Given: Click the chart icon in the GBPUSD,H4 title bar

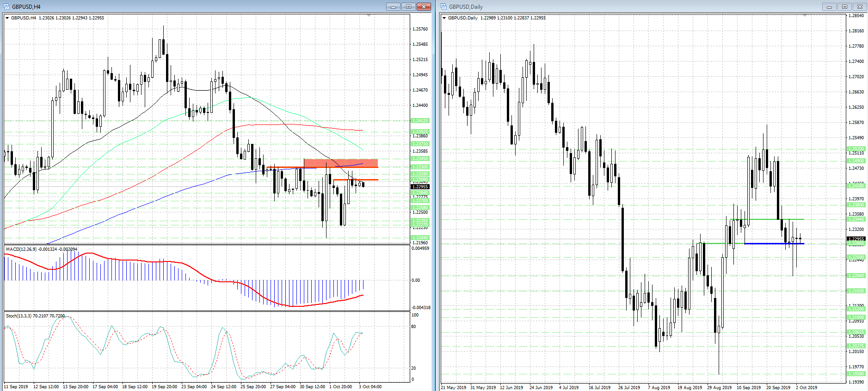Looking at the screenshot, I should click(6, 6).
